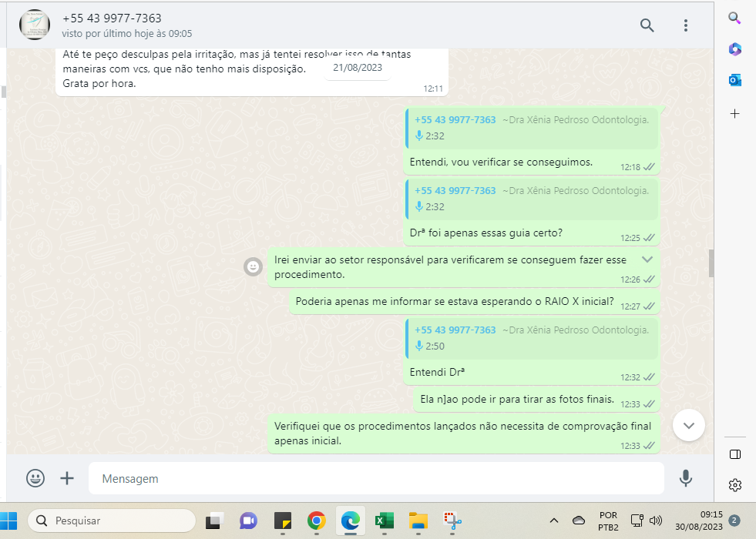Open quoted 2:50 audio above 'Entendi Drª'
756x539 pixels.
point(532,338)
